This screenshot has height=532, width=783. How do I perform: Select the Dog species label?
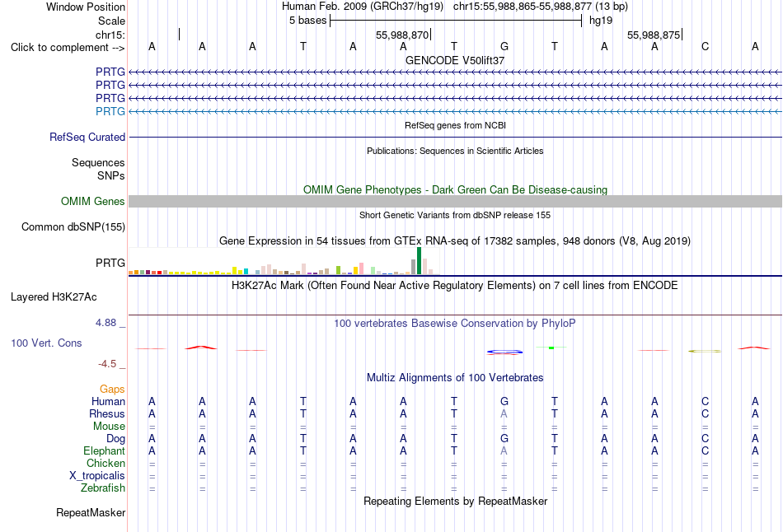coord(115,439)
